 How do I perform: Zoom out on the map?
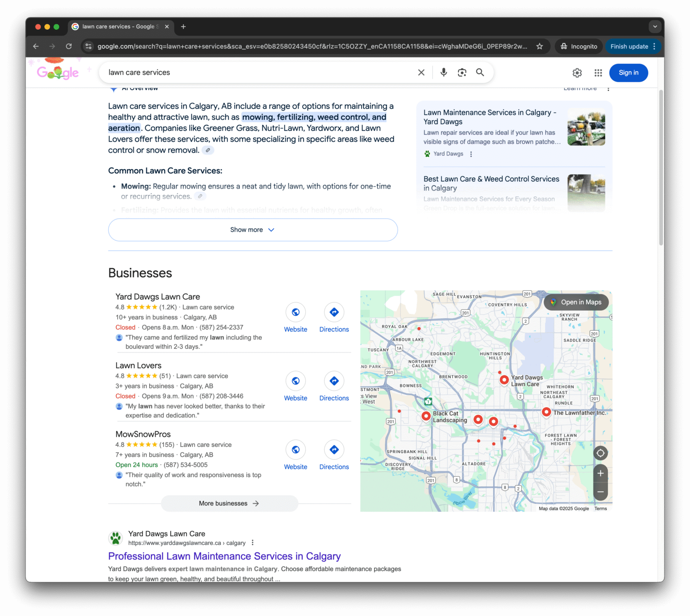(x=600, y=492)
